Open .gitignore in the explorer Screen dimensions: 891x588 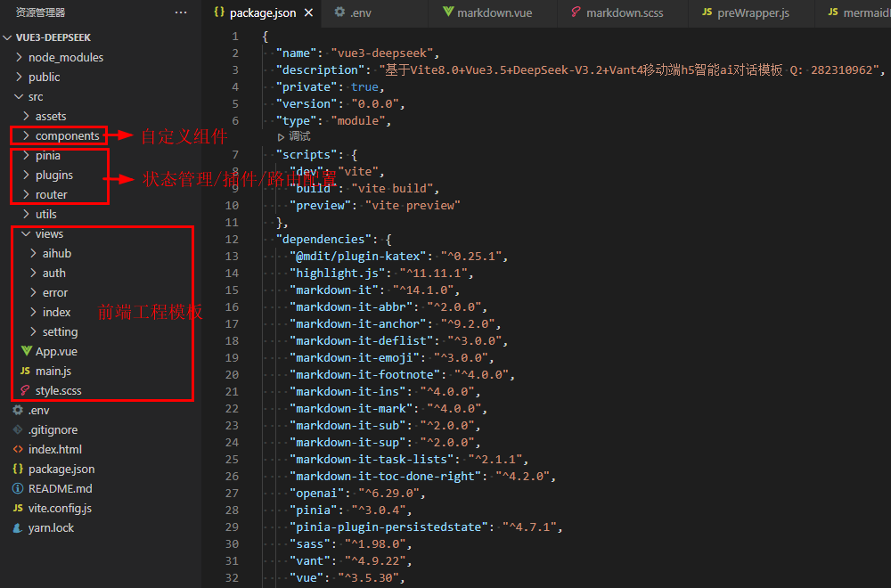53,429
